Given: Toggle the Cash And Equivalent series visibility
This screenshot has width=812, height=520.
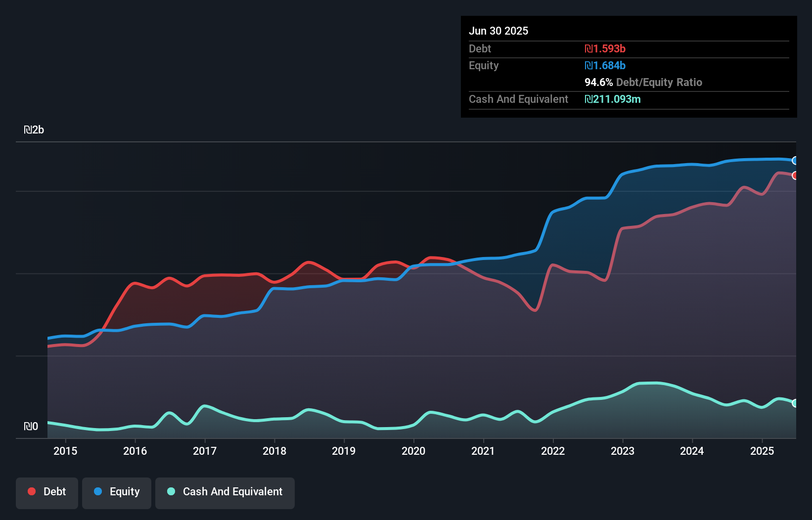Looking at the screenshot, I should [x=225, y=492].
